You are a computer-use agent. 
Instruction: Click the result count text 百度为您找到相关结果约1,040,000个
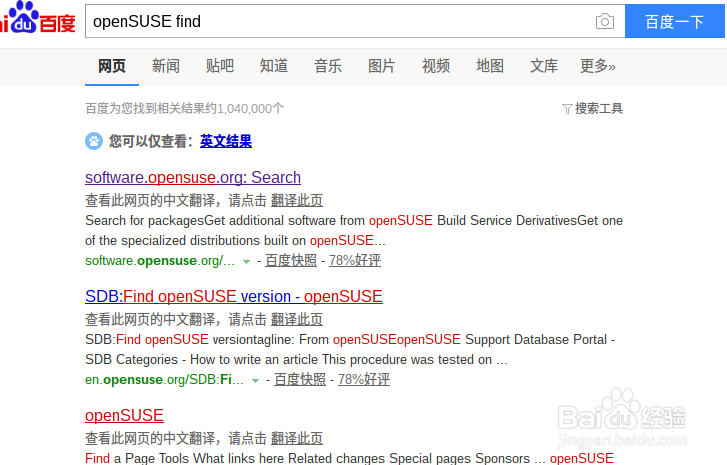point(185,108)
